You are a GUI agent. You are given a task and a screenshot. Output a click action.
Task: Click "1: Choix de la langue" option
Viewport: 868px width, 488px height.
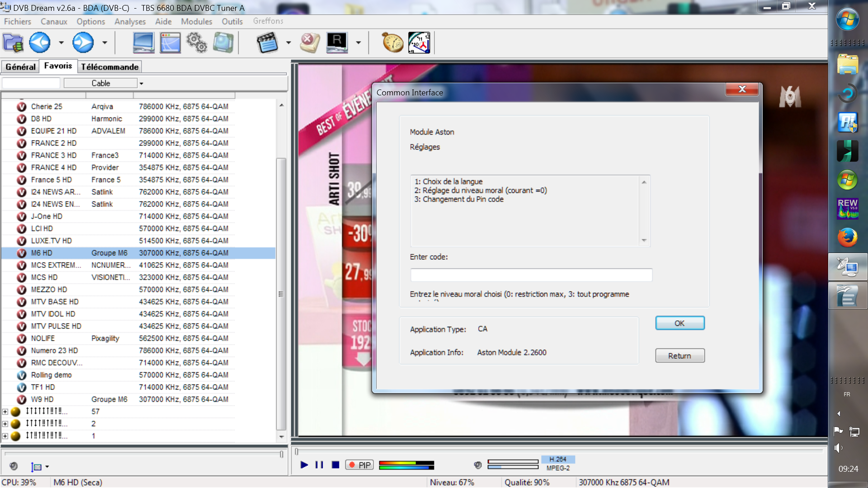pos(448,182)
